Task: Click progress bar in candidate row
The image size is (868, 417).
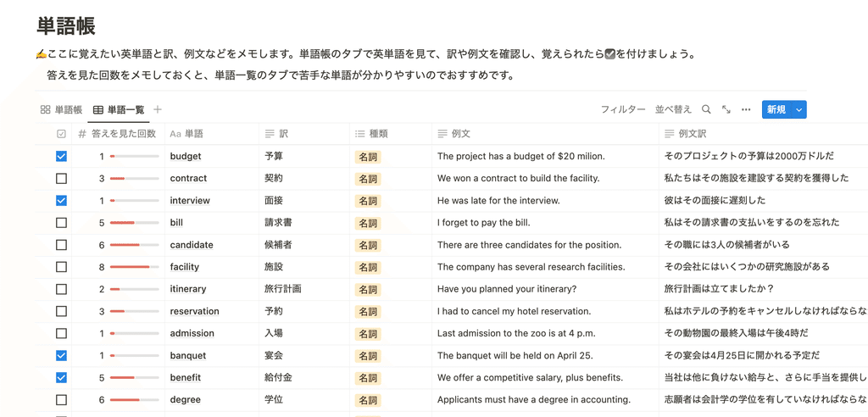Action: click(x=135, y=245)
